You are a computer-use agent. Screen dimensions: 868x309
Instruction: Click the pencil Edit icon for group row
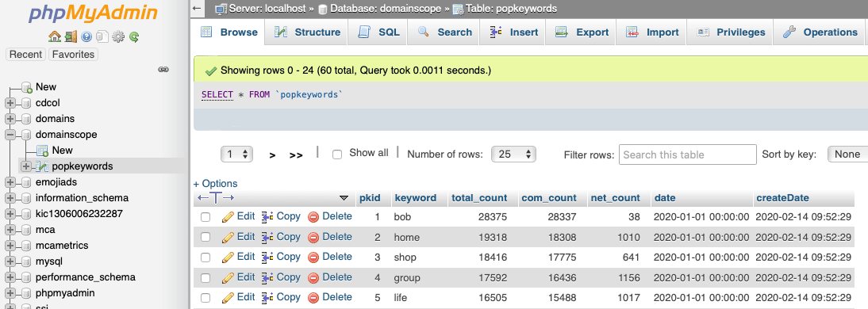point(228,277)
